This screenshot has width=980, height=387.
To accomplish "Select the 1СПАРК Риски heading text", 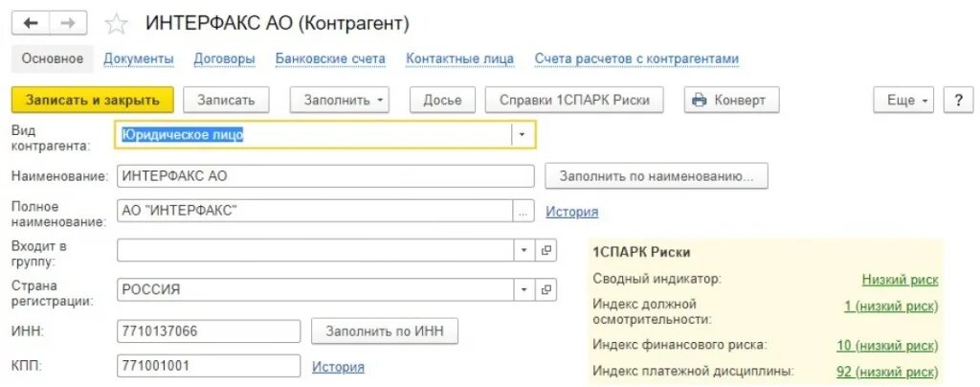I will pos(641,253).
